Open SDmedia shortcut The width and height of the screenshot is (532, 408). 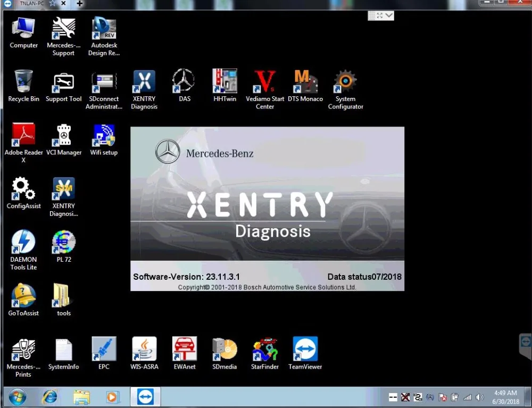[225, 354]
